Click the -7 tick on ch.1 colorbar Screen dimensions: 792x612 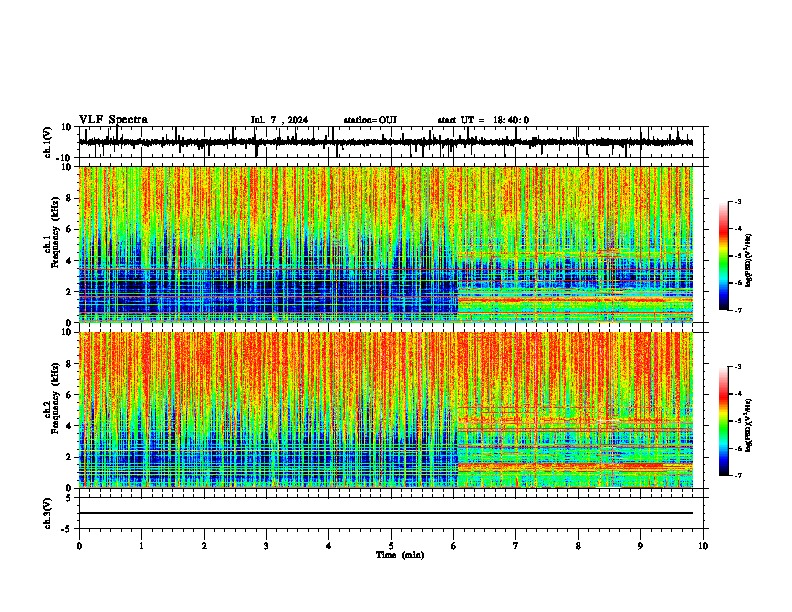(x=737, y=310)
